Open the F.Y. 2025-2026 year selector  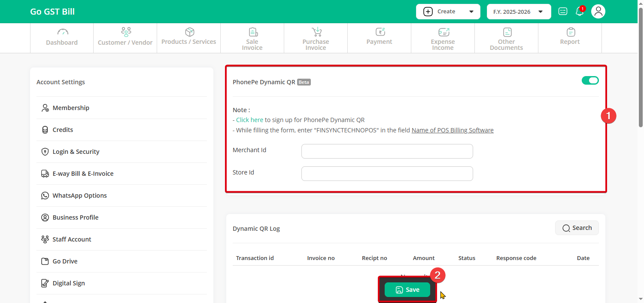tap(519, 12)
